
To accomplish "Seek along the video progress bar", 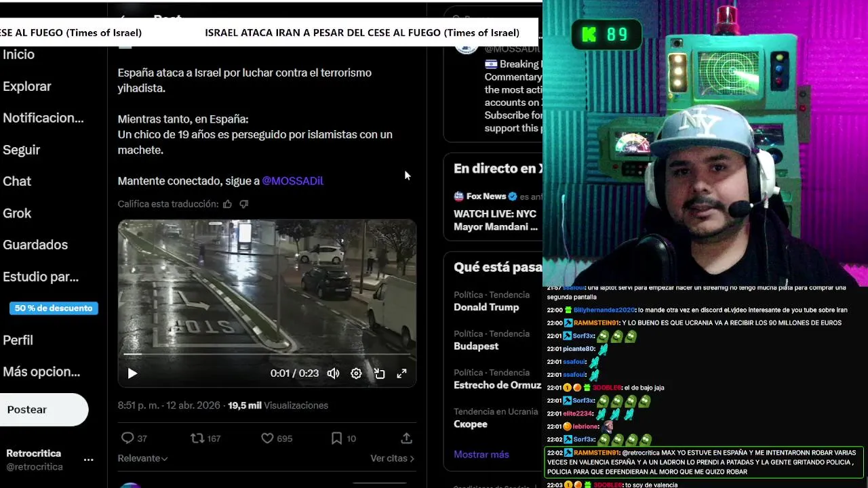I will 267,354.
